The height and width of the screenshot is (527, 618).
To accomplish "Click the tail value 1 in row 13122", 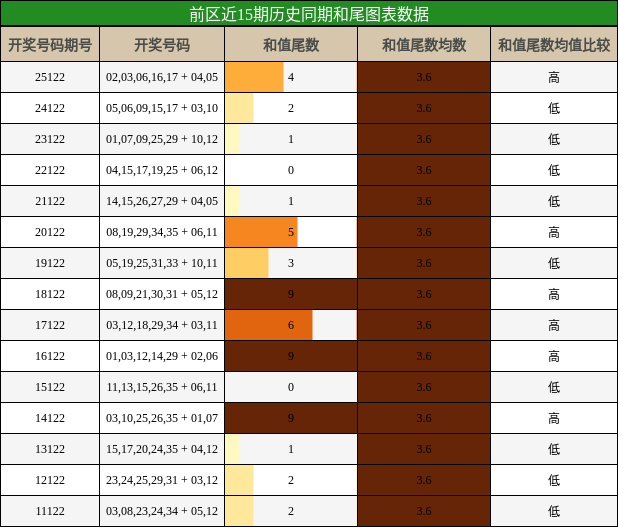I will (x=291, y=449).
